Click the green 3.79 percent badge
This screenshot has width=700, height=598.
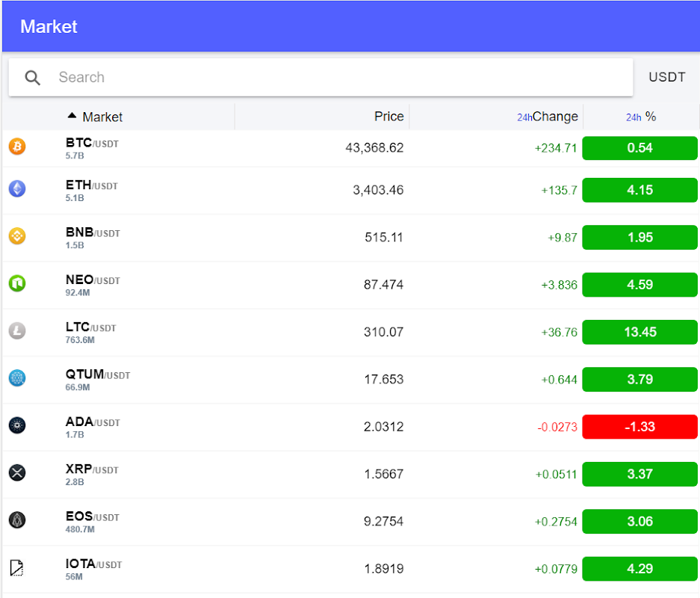639,379
